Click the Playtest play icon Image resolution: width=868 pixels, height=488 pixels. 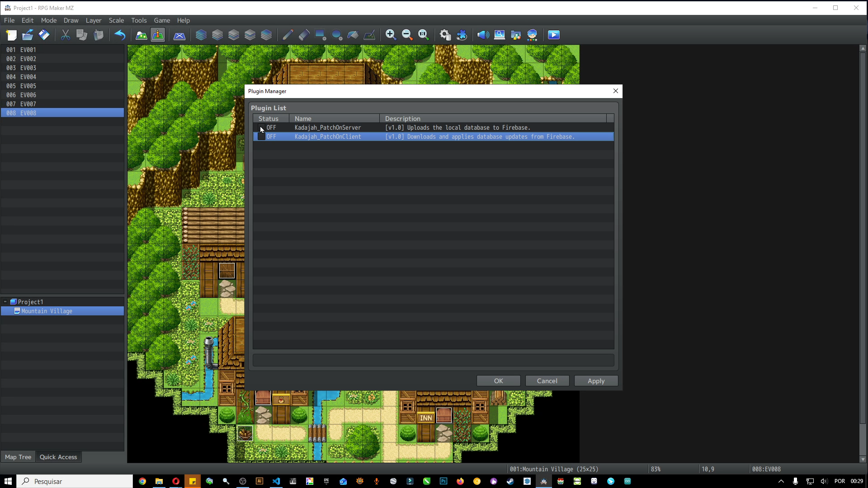pyautogui.click(x=554, y=35)
